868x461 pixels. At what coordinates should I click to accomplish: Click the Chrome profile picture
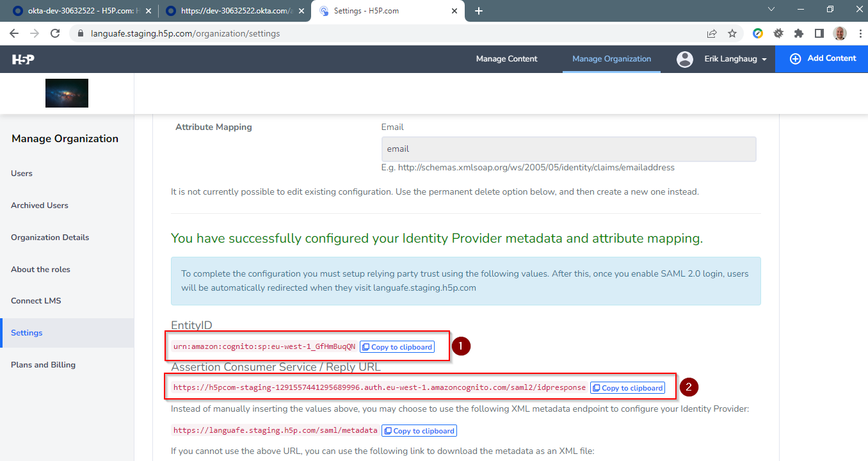(839, 33)
